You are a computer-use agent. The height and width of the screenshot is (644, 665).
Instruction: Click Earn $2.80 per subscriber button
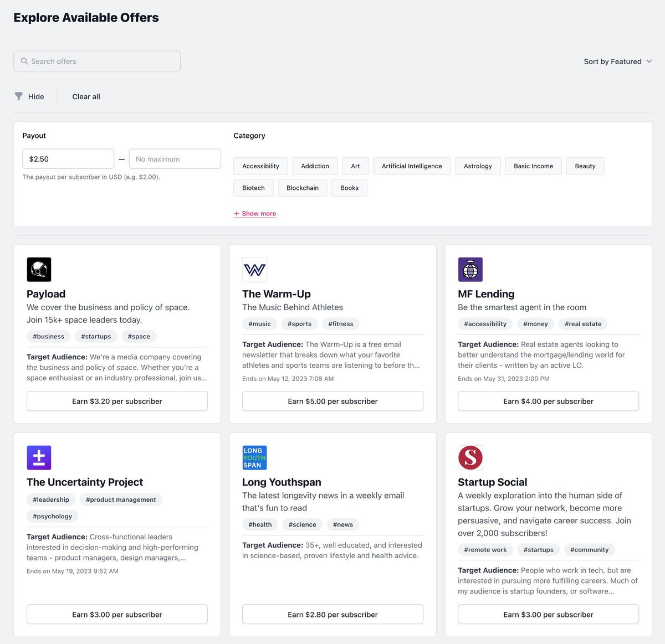[x=332, y=615]
